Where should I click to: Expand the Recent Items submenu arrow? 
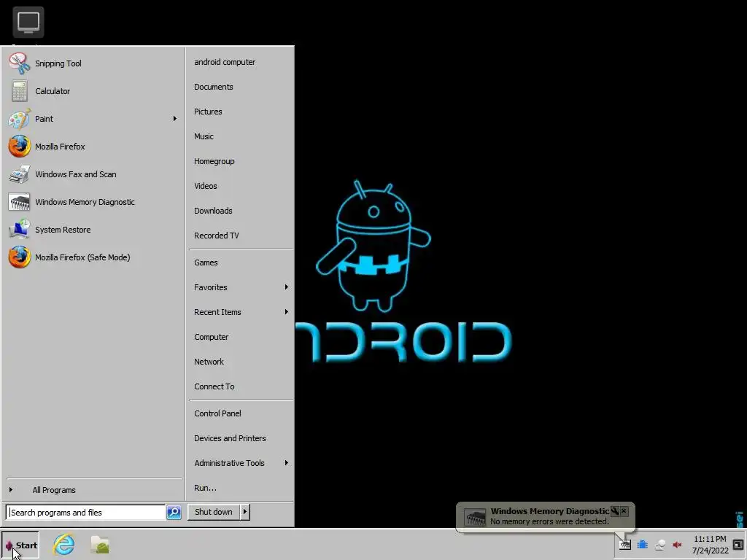coord(286,312)
